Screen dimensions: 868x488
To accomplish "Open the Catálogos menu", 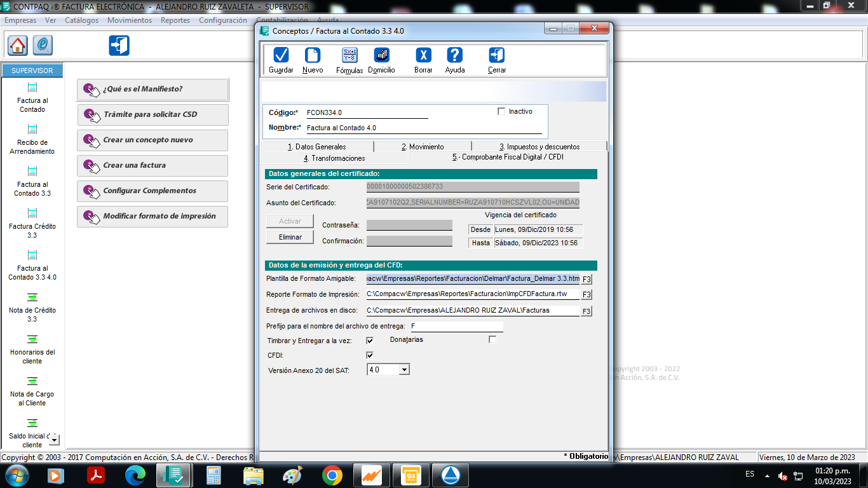I will pyautogui.click(x=82, y=20).
